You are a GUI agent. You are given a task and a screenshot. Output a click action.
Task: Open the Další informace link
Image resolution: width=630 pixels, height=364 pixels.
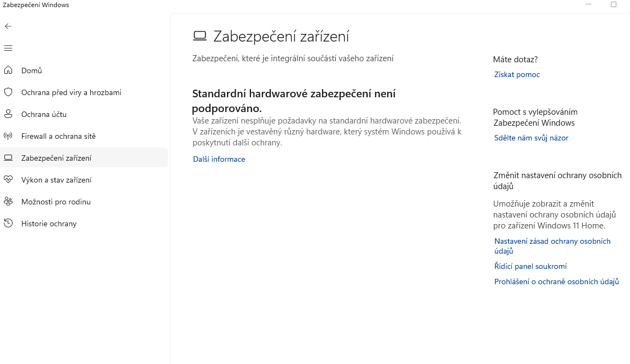click(219, 159)
